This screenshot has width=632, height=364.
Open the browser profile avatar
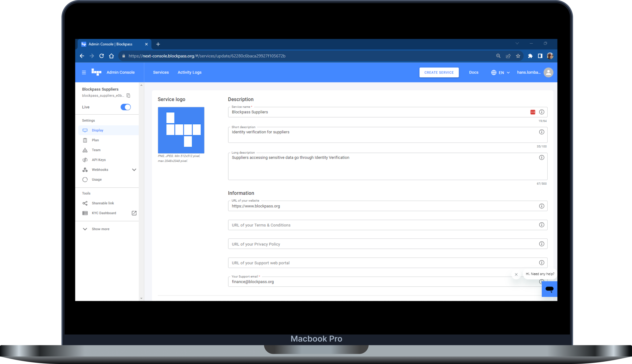[550, 56]
